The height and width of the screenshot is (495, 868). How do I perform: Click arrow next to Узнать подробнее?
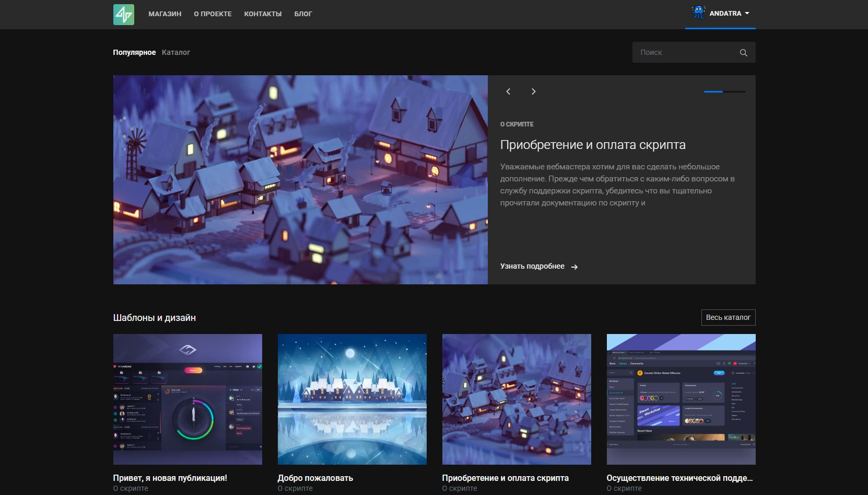[x=574, y=267]
